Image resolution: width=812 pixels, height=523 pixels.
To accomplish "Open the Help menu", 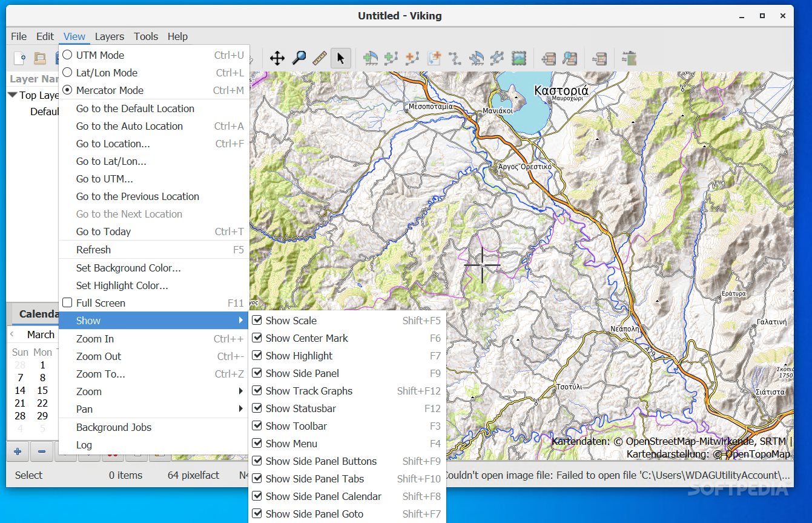I will (177, 36).
